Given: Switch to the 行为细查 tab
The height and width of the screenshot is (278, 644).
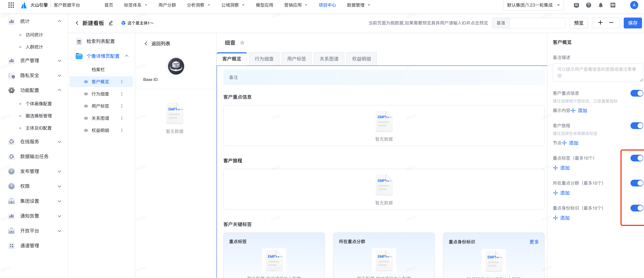Looking at the screenshot, I should coord(264,59).
